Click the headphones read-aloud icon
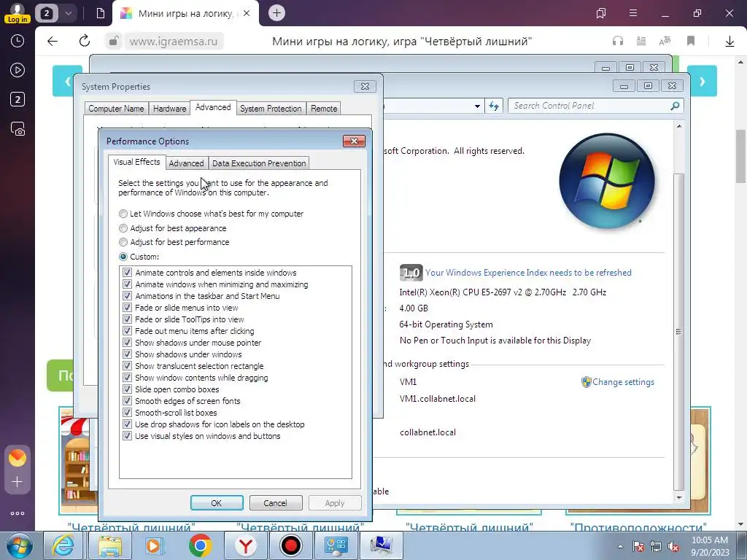Screen dimensions: 747x560 618,41
